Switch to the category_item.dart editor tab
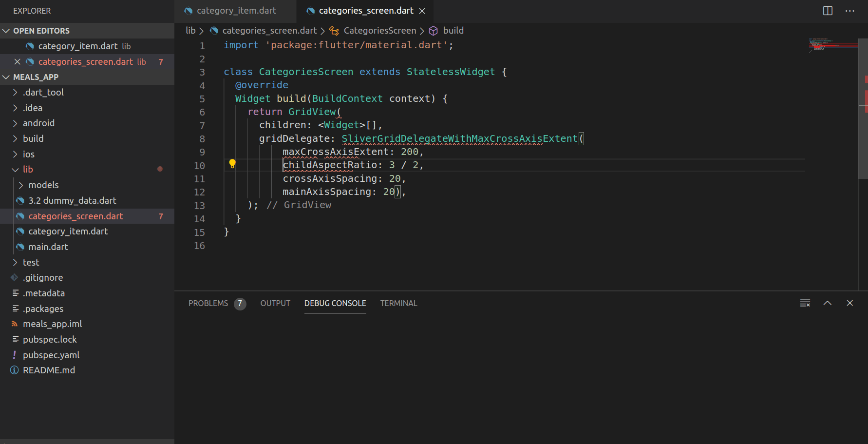This screenshot has height=444, width=868. tap(235, 11)
